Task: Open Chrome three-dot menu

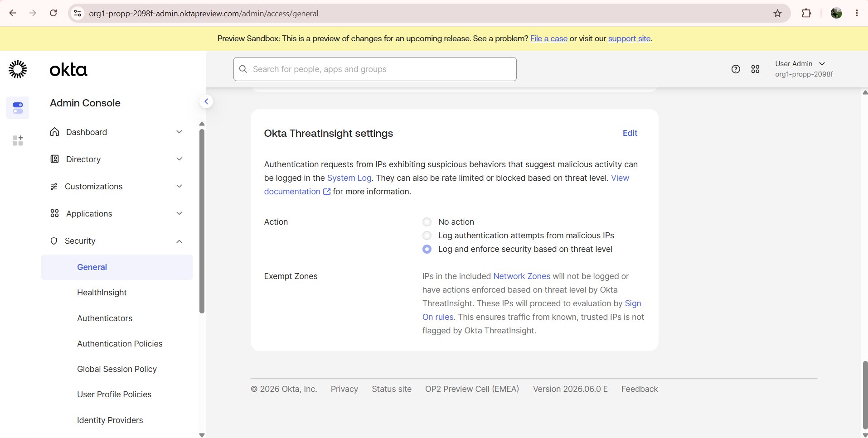Action: [x=857, y=13]
